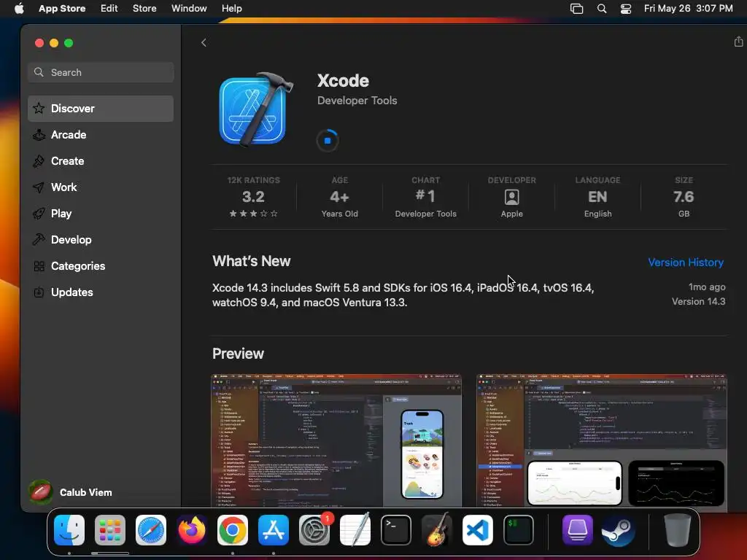Browse Categories in the sidebar
Image resolution: width=747 pixels, height=560 pixels.
pos(101,265)
